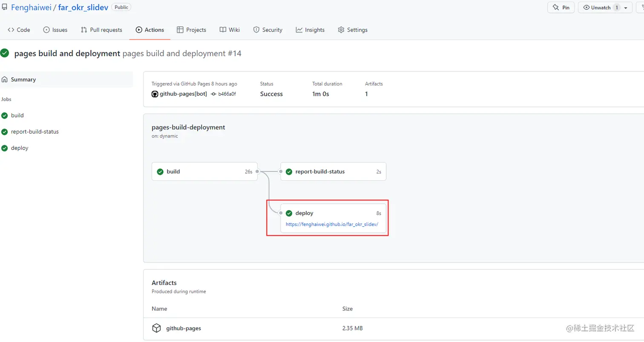This screenshot has width=644, height=342.
Task: Open the Code tab
Action: coord(19,30)
